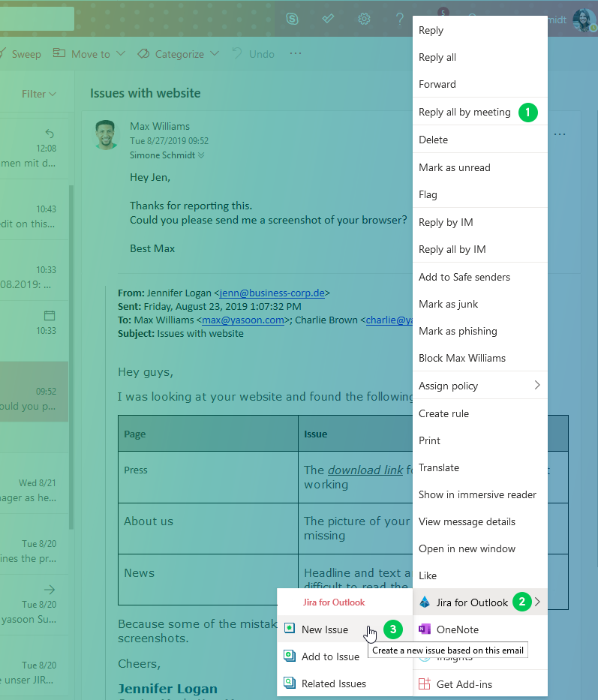Open the settings gear icon
The height and width of the screenshot is (700, 598).
click(x=364, y=19)
